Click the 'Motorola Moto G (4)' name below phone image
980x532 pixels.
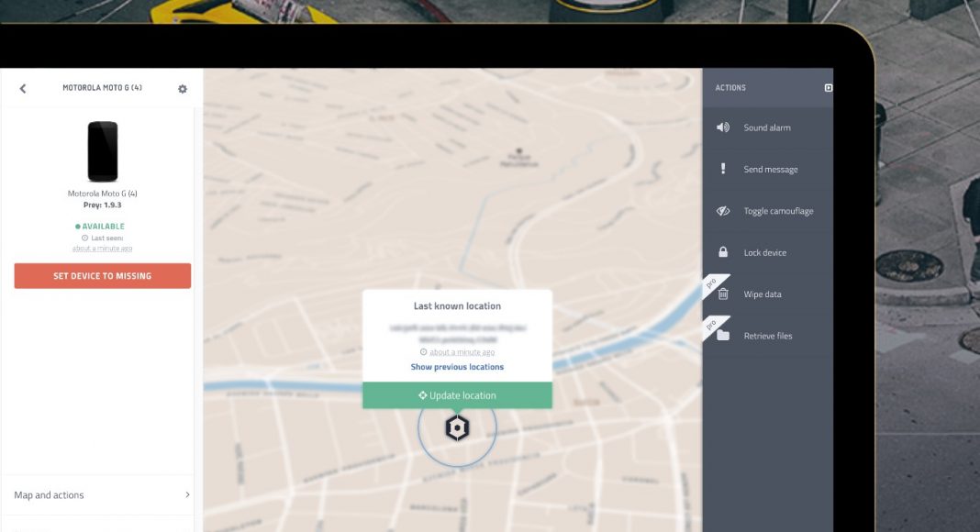(103, 194)
